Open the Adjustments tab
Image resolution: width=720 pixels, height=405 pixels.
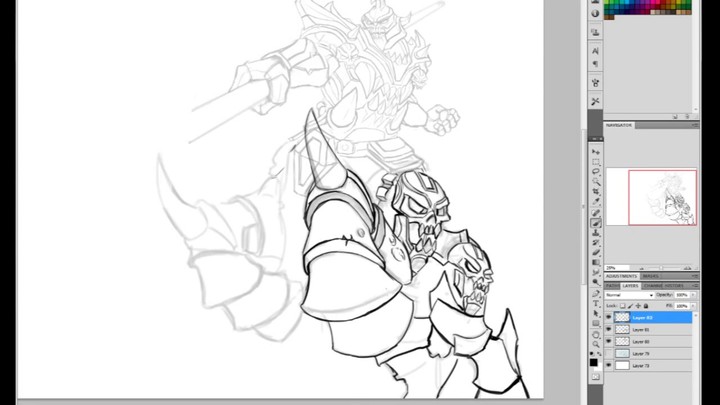coord(621,276)
